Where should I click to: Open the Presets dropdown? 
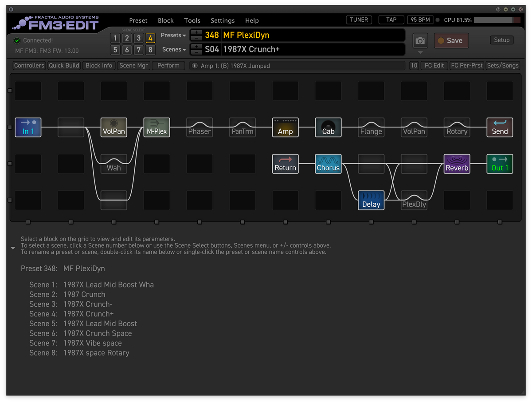click(x=173, y=35)
